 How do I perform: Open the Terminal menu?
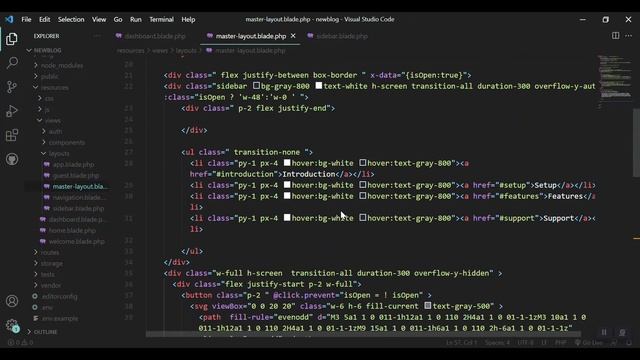pyautogui.click(x=161, y=19)
